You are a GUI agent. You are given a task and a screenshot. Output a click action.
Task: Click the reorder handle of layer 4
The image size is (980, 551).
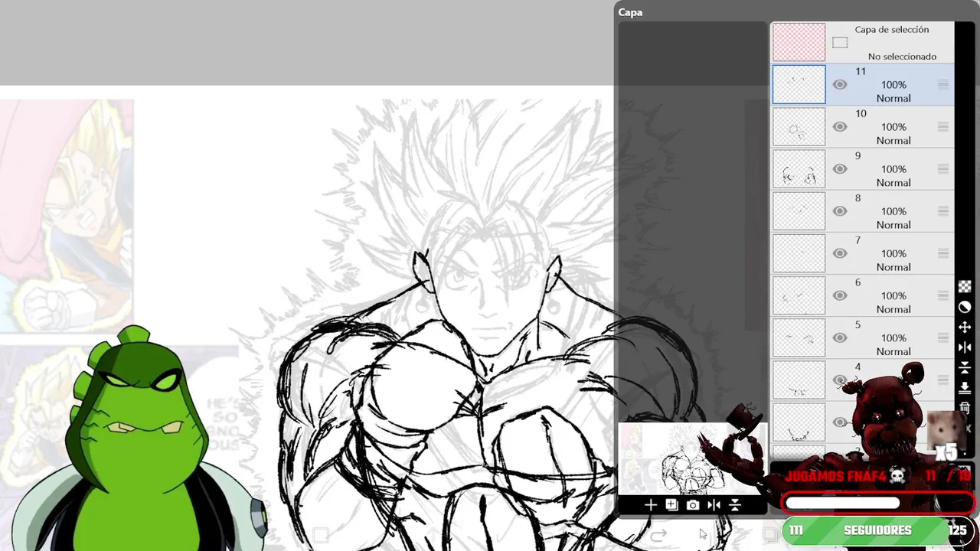click(943, 380)
